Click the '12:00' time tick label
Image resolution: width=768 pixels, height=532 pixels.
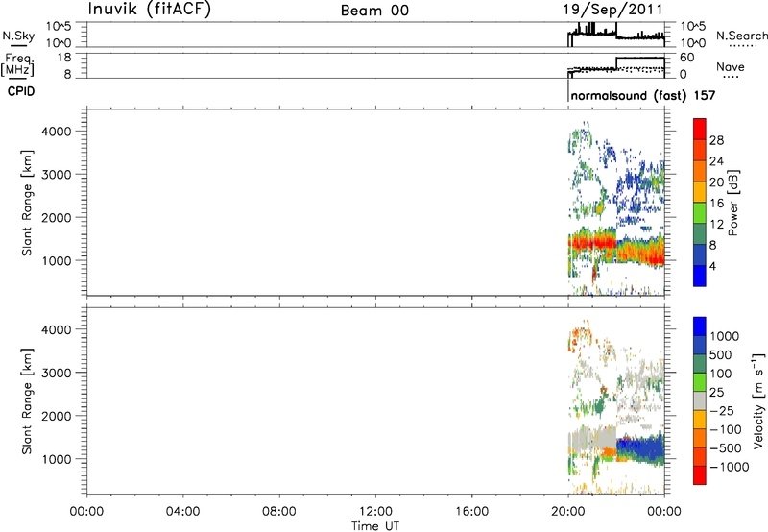click(x=375, y=512)
